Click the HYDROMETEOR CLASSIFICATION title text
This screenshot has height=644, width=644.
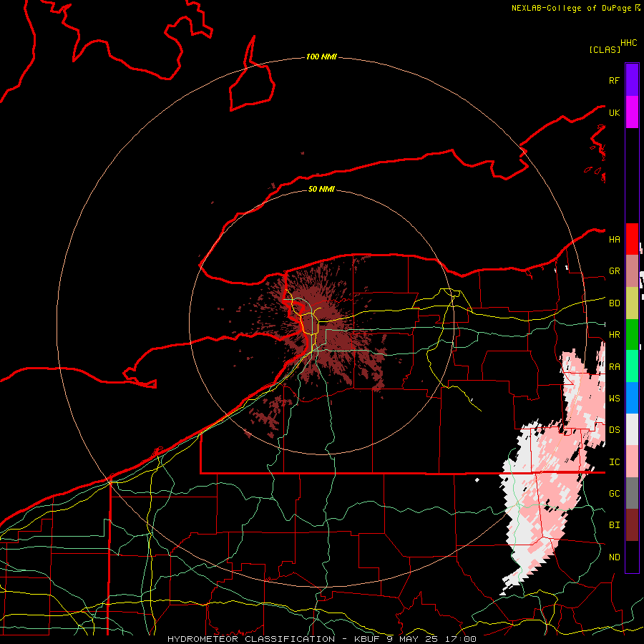[251, 639]
